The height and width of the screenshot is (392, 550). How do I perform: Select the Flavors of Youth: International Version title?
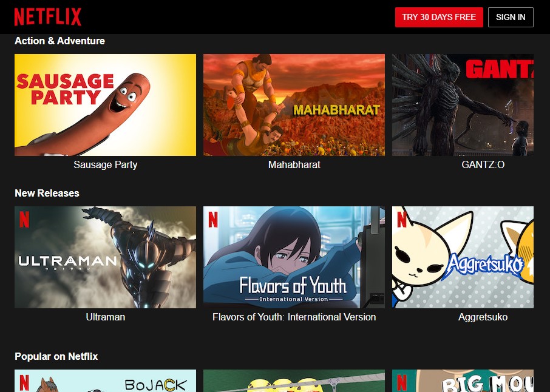(294, 317)
